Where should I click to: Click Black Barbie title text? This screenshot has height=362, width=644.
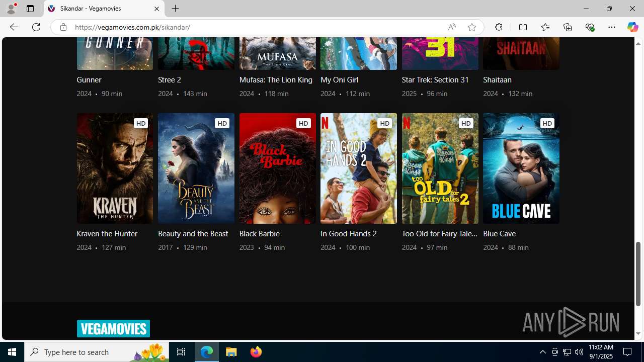click(x=260, y=234)
